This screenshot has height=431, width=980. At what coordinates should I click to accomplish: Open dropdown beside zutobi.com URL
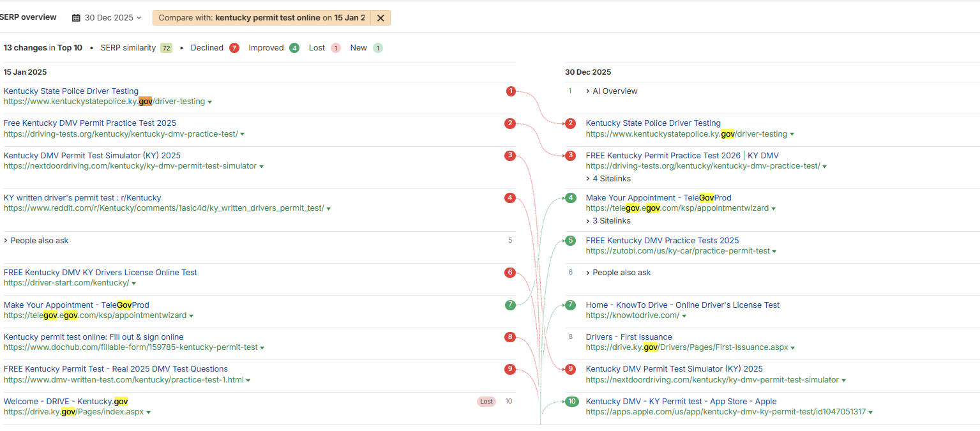coord(774,252)
